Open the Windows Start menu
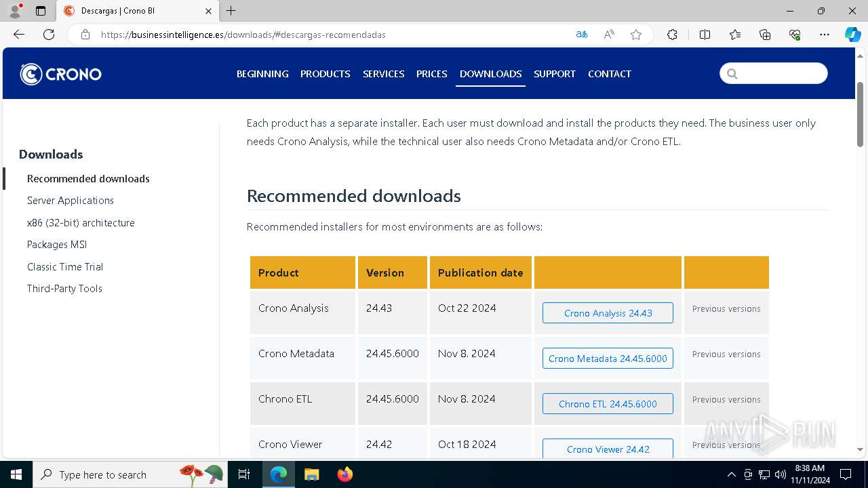The width and height of the screenshot is (868, 488). 16,474
